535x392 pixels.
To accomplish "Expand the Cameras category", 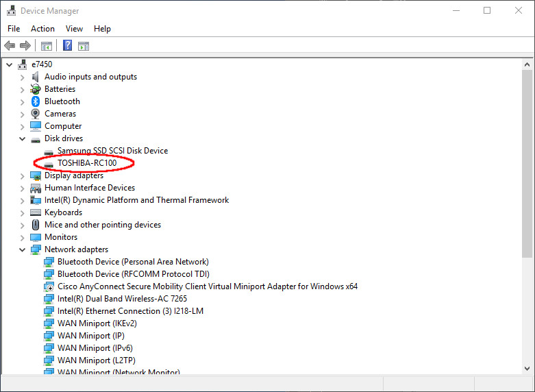I will pos(23,114).
